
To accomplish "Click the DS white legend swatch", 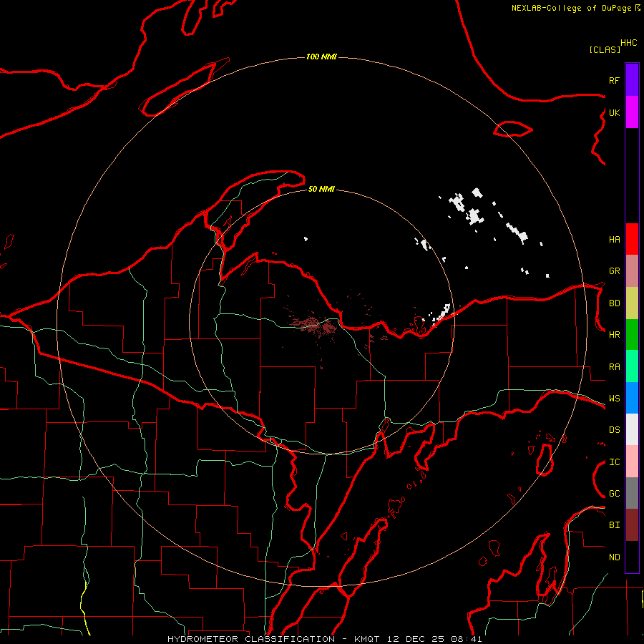I will coord(632,429).
